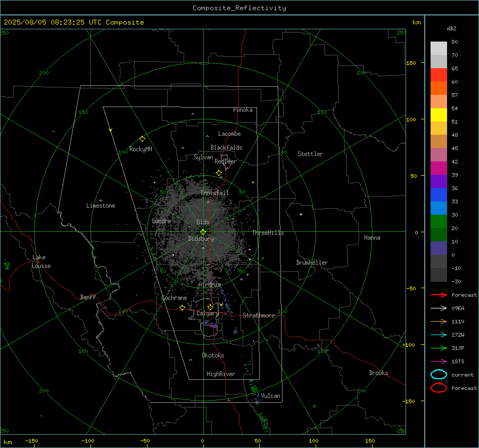Viewport: 479px width, 448px height.
Task: Click the Lake Louise label
Action: click(x=41, y=262)
